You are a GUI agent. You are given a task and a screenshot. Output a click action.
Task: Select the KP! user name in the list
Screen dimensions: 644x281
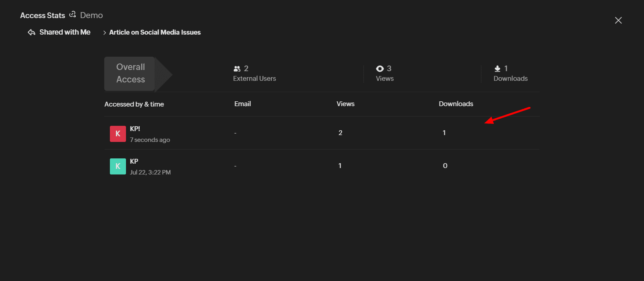click(x=135, y=129)
